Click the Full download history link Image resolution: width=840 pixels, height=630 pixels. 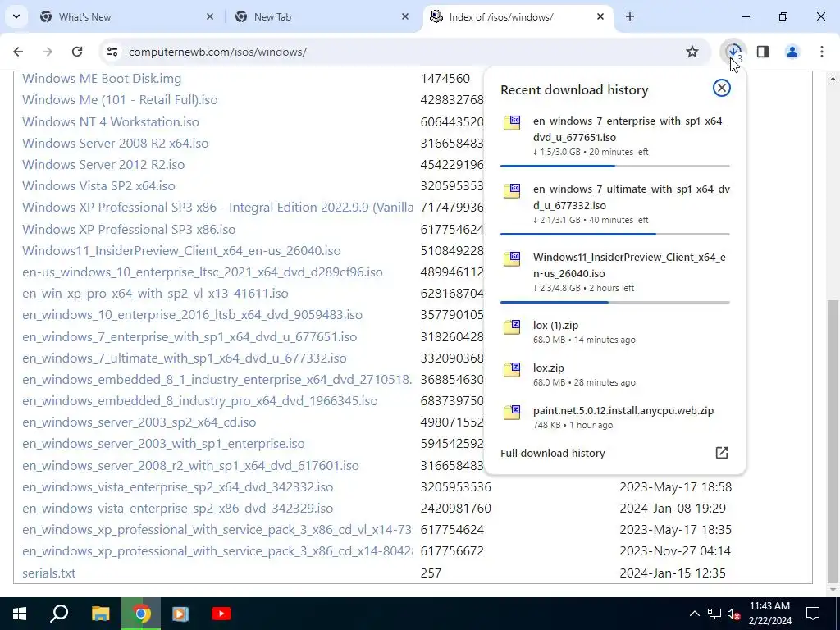552,453
